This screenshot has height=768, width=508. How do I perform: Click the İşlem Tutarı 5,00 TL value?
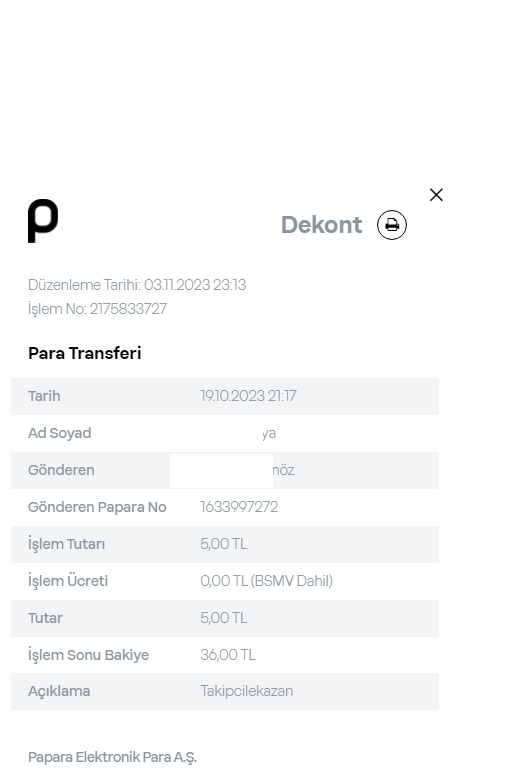(x=224, y=544)
